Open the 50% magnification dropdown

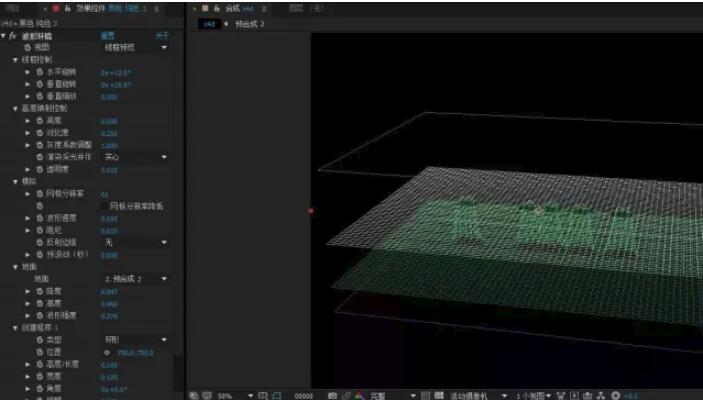coord(235,396)
